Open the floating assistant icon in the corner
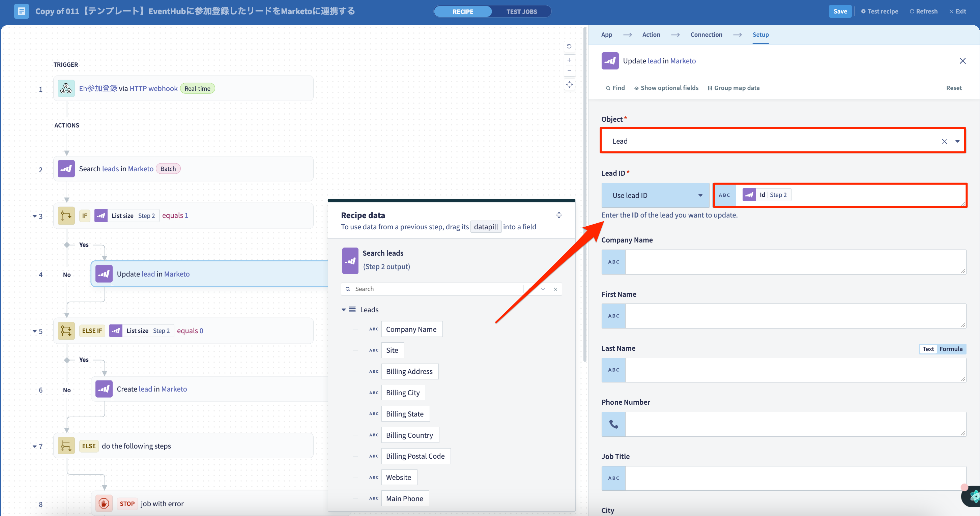980x516 pixels. click(x=972, y=496)
